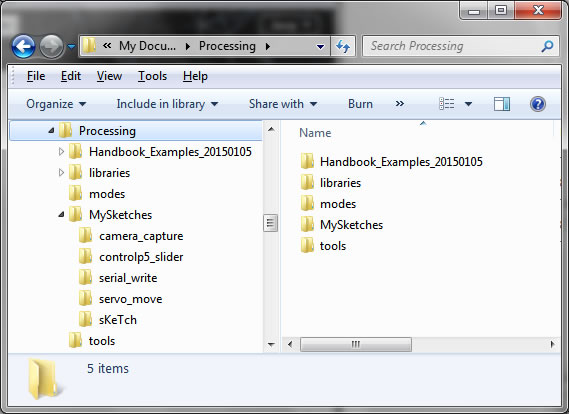Click the greyed Forward arrow button
This screenshot has height=414, width=569.
[52, 46]
